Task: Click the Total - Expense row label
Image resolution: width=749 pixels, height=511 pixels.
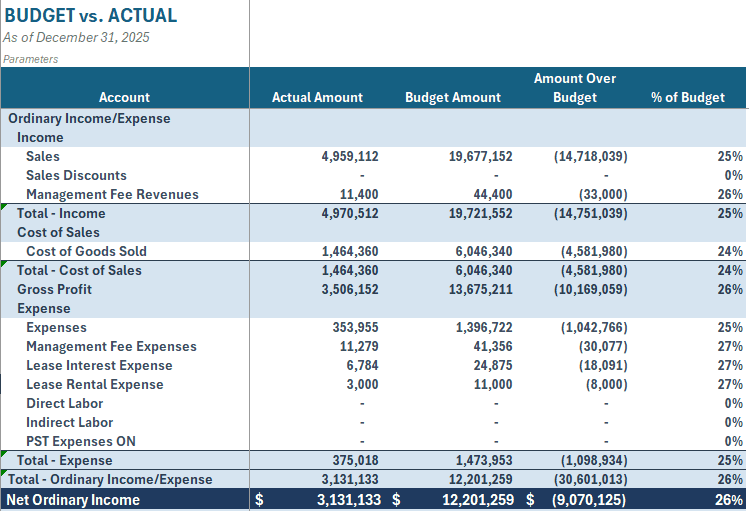Action: coord(65,460)
